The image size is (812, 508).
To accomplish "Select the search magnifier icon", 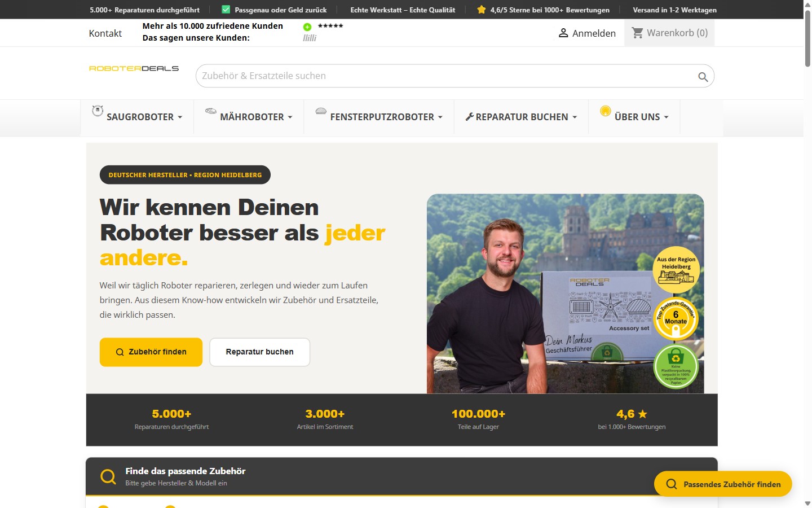I will [x=703, y=76].
